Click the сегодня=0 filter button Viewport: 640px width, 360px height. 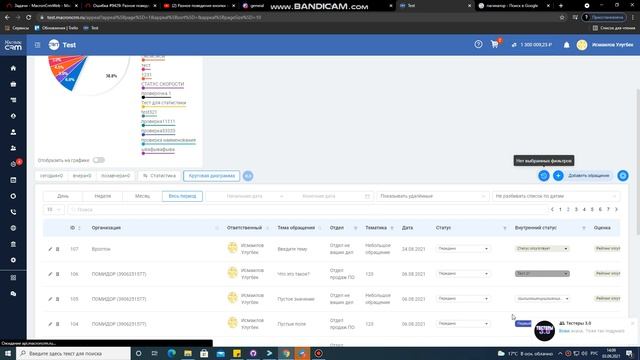coord(51,176)
